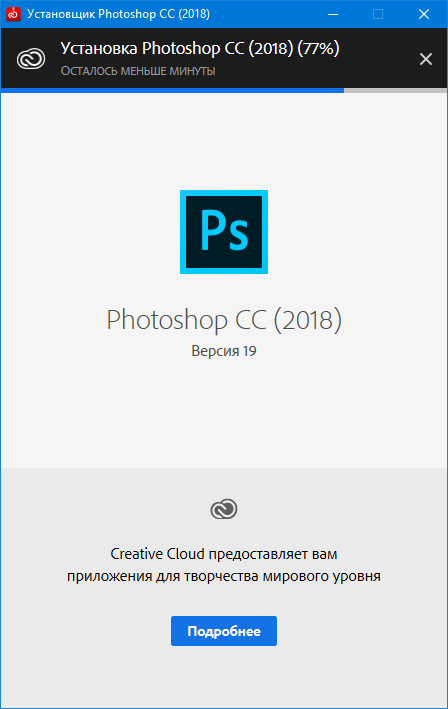Screen dimensions: 448x709
Task: Click the red Adobe installer icon in title bar
Action: (x=13, y=14)
